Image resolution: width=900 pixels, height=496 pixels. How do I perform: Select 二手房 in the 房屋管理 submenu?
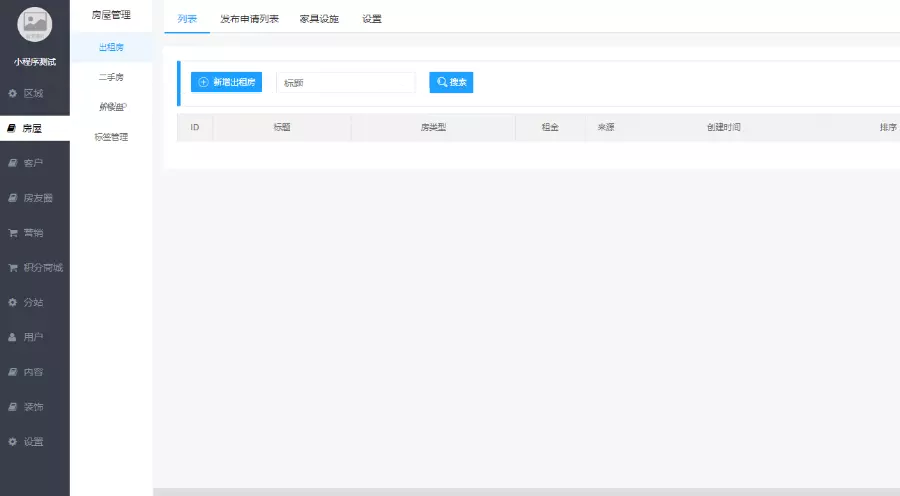(x=111, y=76)
